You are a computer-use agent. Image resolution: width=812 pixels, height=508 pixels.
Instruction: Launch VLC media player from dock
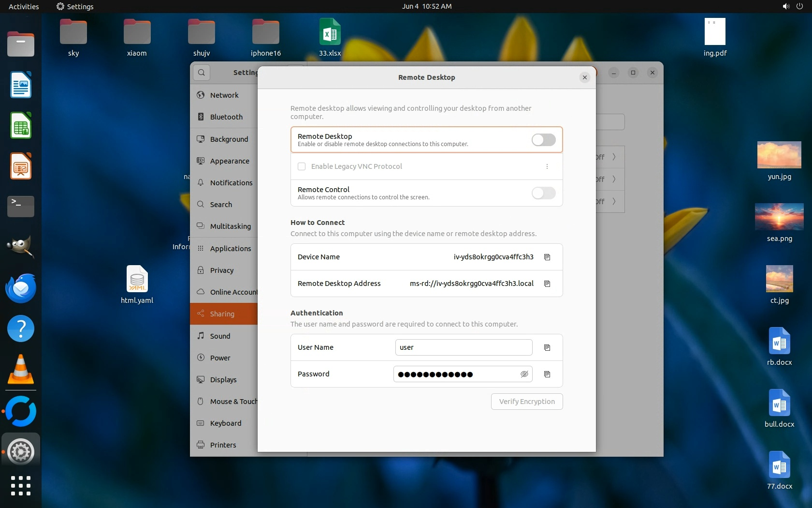coord(21,370)
